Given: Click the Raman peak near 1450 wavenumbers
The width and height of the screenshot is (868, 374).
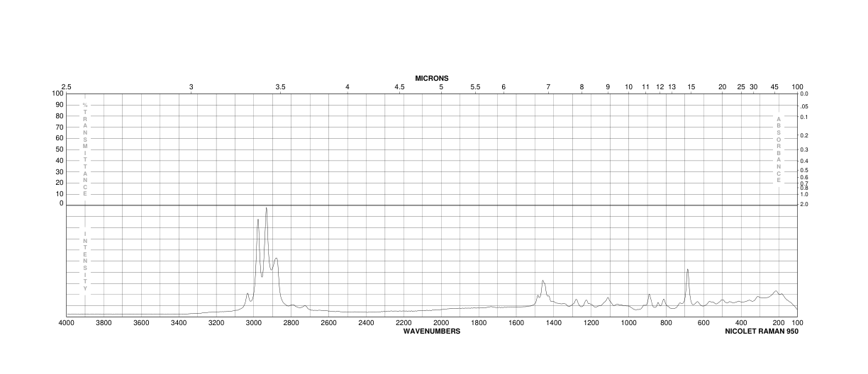Looking at the screenshot, I should click(542, 281).
